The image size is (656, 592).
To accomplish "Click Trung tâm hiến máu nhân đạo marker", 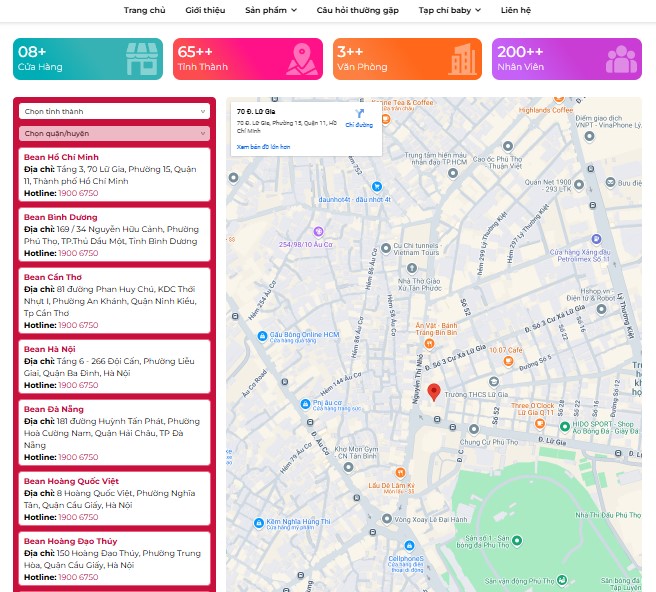I will [x=453, y=173].
